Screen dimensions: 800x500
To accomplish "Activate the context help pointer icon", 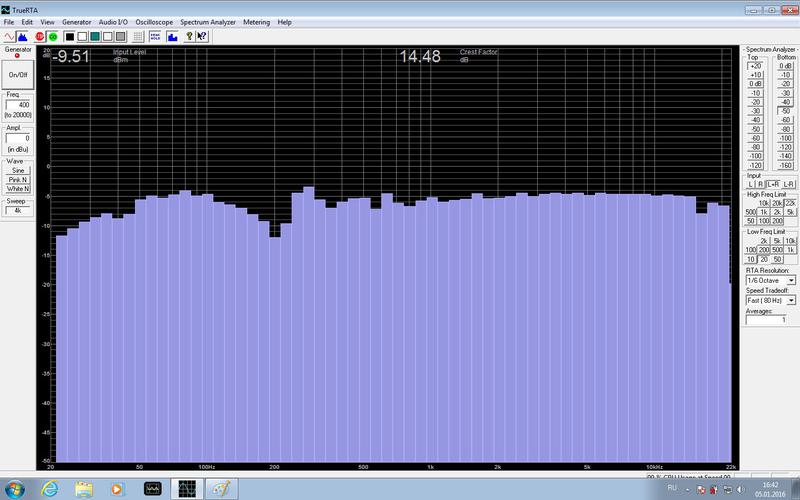I will tap(202, 37).
